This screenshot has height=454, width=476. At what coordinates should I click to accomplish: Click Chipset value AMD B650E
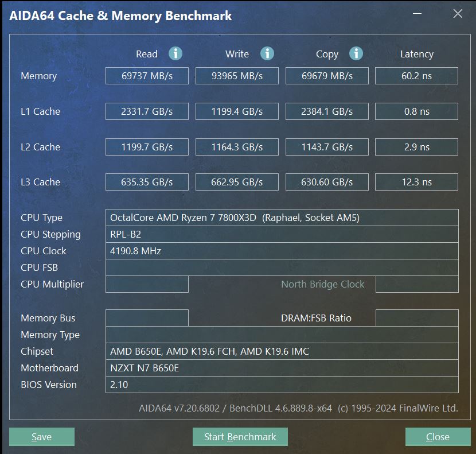(282, 351)
